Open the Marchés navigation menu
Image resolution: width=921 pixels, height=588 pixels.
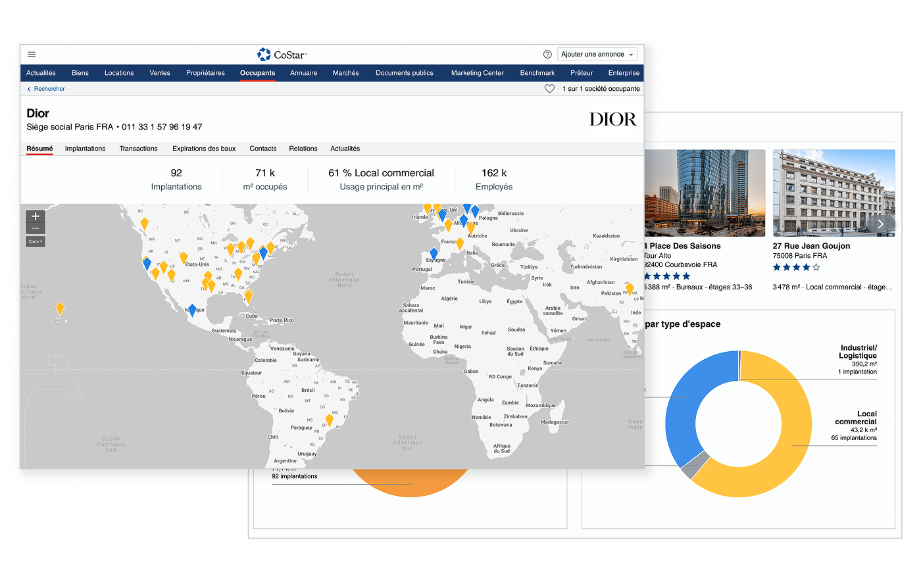tap(345, 73)
